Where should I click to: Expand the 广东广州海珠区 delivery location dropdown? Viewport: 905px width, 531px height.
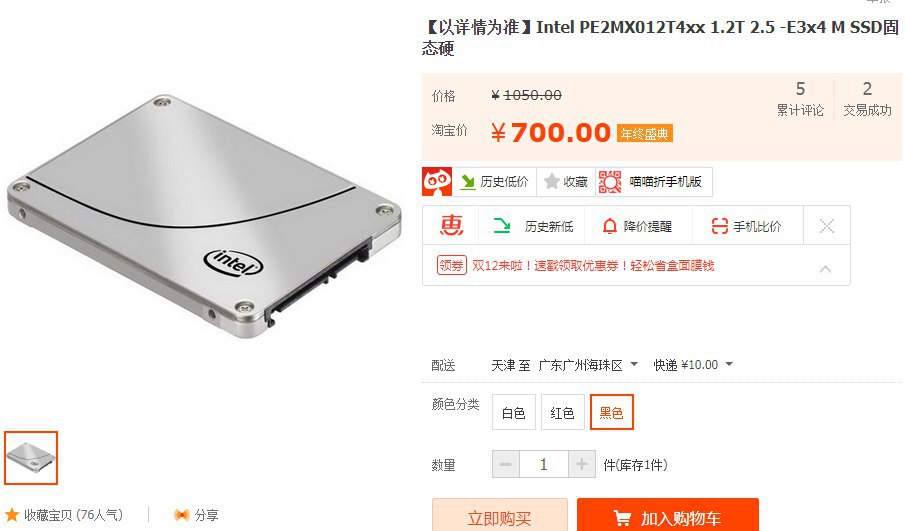coord(588,365)
